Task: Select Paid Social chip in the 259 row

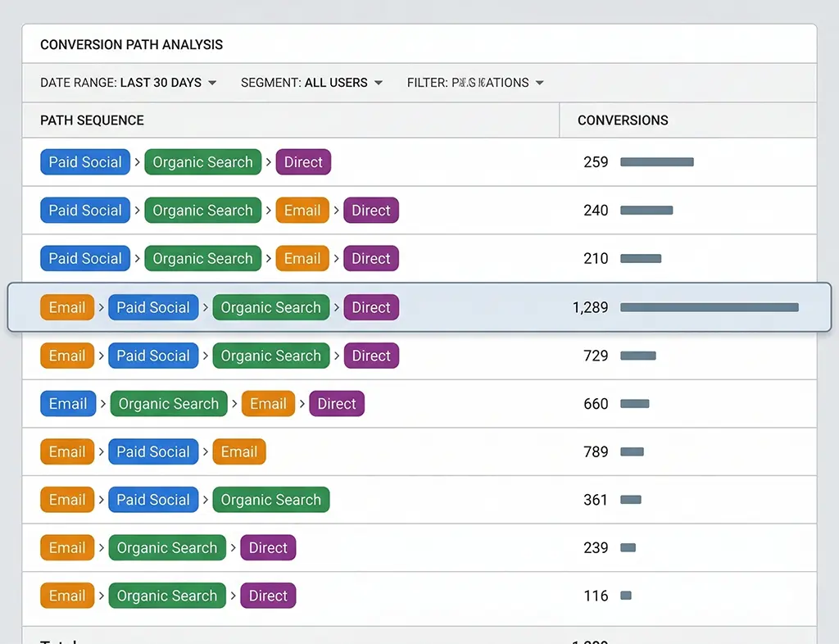Action: click(x=85, y=162)
